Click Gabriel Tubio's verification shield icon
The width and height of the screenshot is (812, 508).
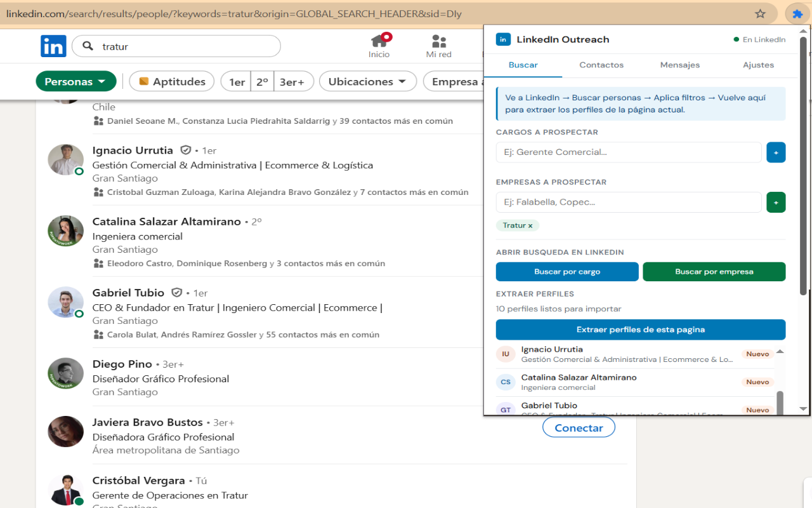[177, 293]
